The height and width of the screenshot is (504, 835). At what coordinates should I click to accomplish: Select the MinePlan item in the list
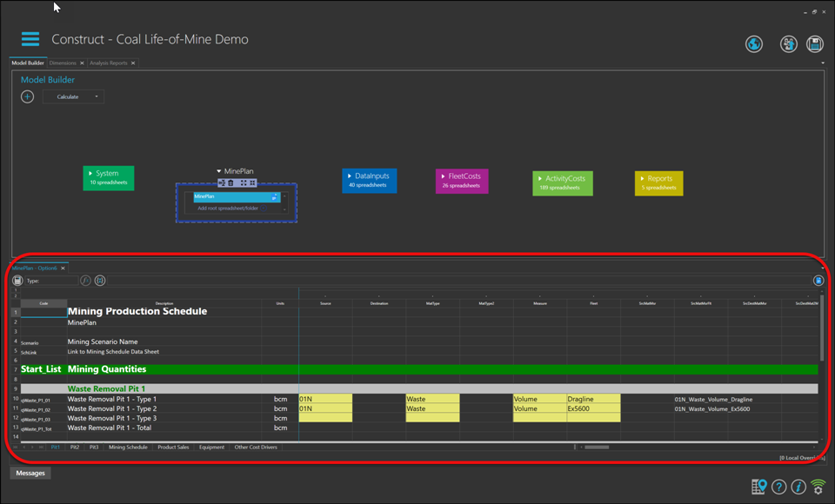click(237, 197)
